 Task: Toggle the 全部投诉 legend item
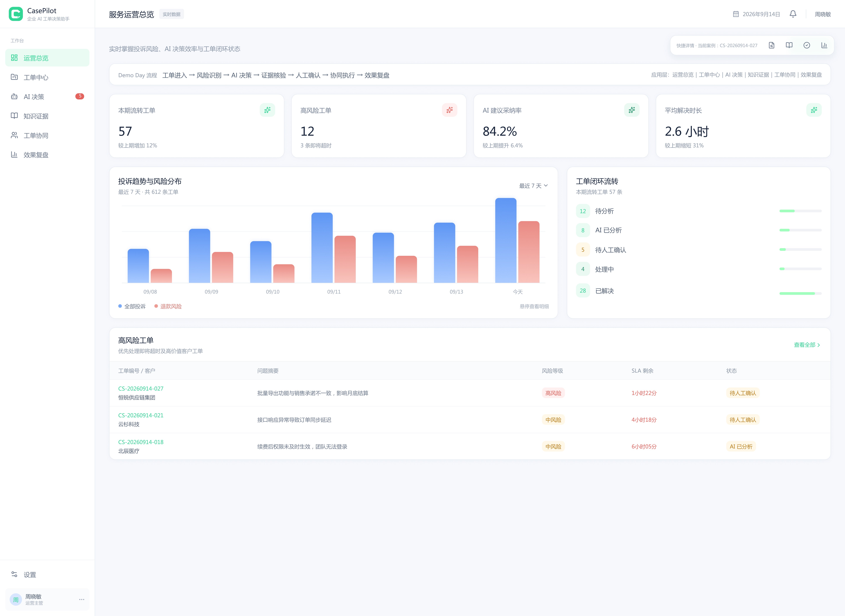click(132, 306)
